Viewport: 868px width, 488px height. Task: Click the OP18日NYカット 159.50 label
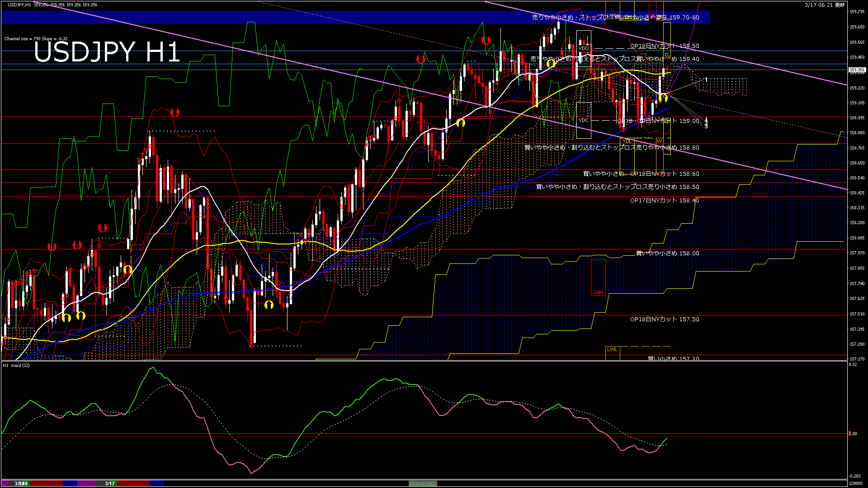tap(665, 46)
